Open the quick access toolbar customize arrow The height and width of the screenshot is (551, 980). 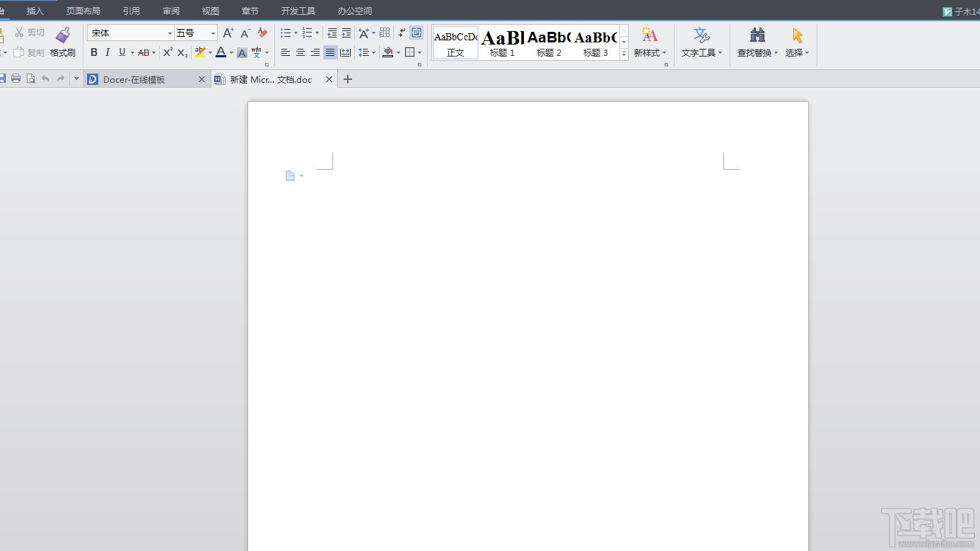76,79
